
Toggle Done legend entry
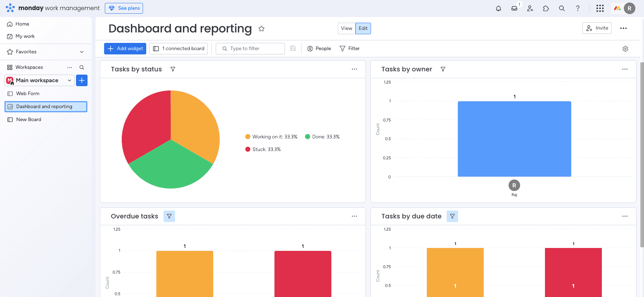322,137
